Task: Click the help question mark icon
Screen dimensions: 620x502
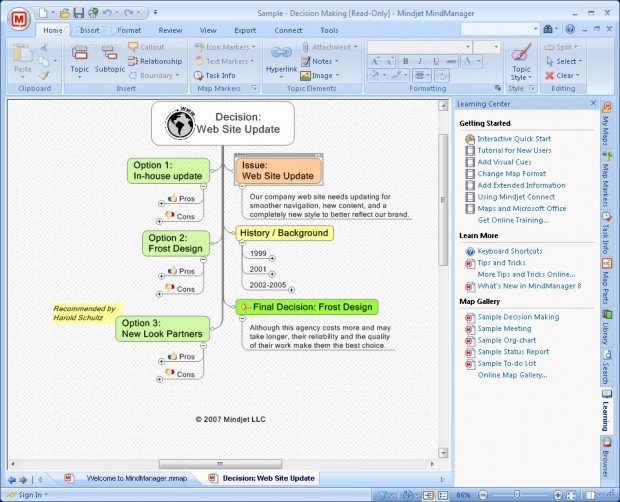Action: tap(570, 29)
